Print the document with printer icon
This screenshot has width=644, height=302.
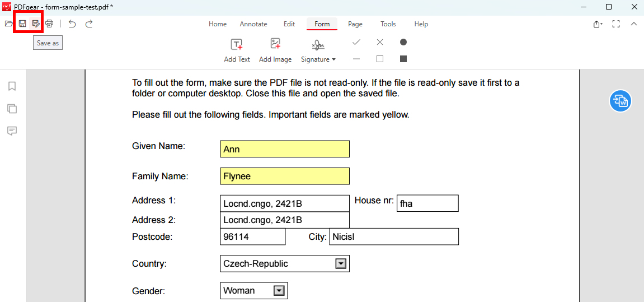[49, 24]
